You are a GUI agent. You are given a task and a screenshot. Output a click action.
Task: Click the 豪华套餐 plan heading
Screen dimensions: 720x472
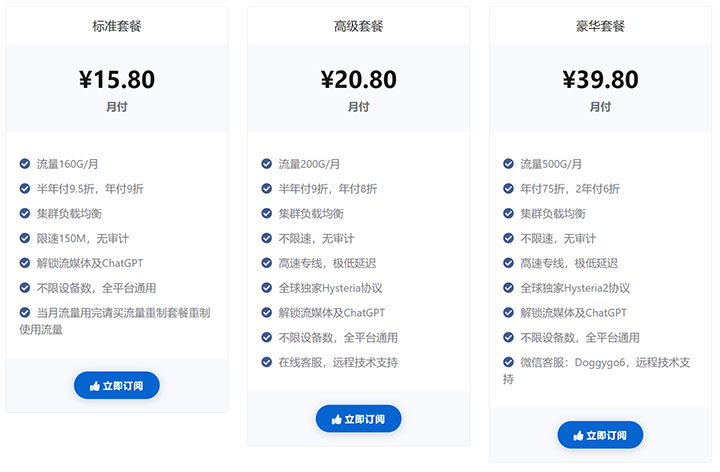click(x=600, y=26)
